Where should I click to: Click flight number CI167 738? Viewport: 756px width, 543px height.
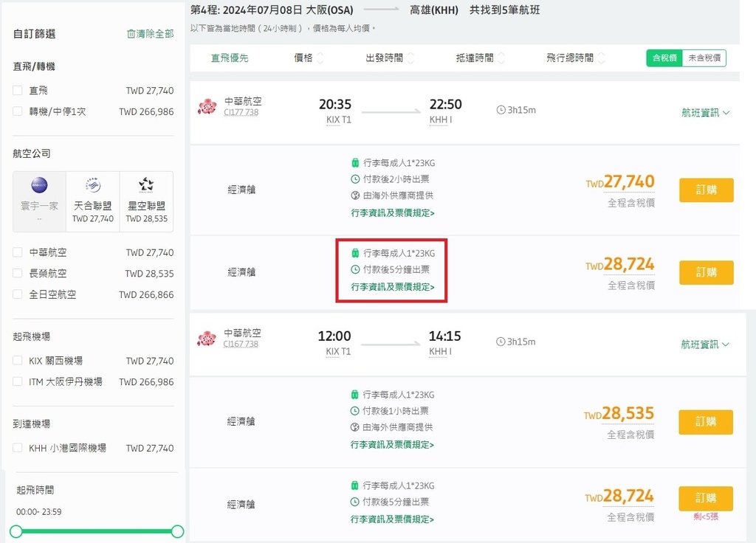(241, 344)
